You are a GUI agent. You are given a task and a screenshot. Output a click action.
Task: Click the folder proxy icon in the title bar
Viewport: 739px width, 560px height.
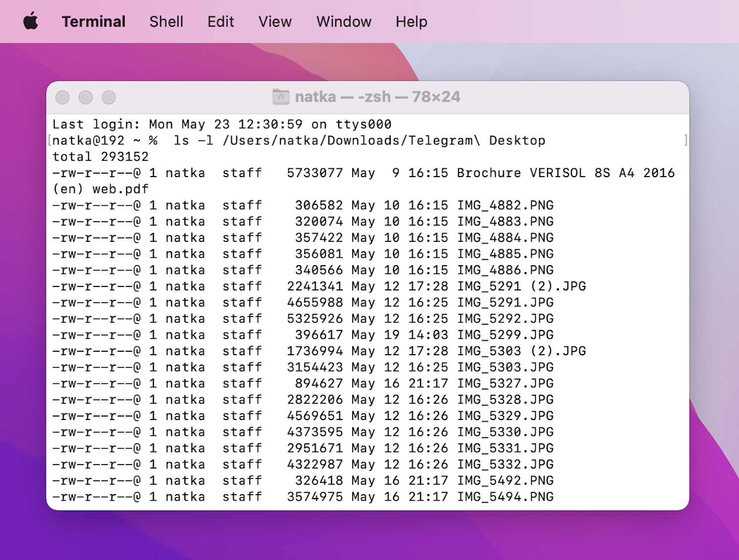pyautogui.click(x=280, y=97)
